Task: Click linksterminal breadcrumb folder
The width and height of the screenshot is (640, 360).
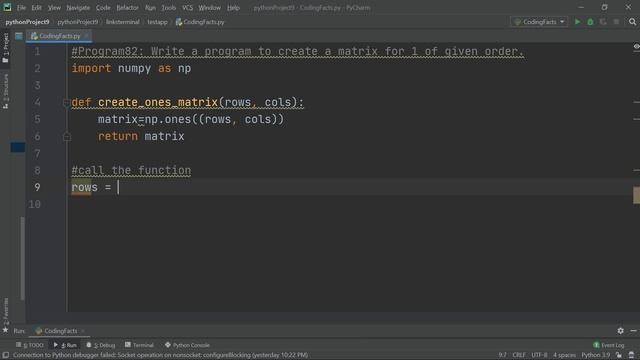Action: tap(122, 22)
